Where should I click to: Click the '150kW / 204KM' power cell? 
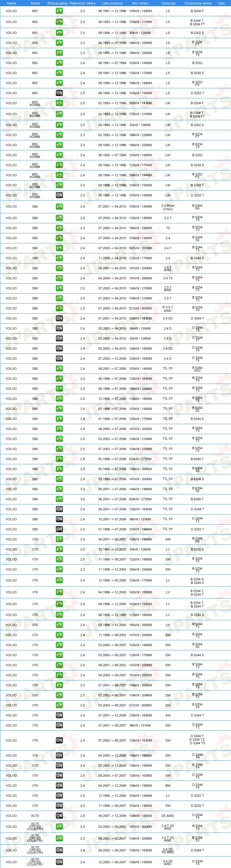point(140,469)
